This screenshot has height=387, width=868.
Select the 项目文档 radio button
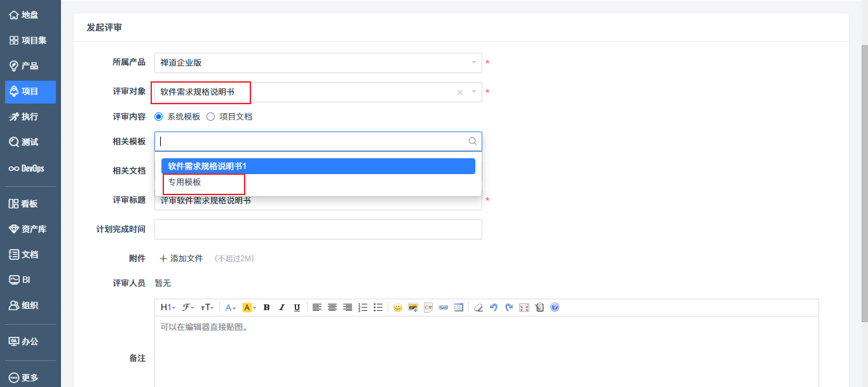click(211, 117)
